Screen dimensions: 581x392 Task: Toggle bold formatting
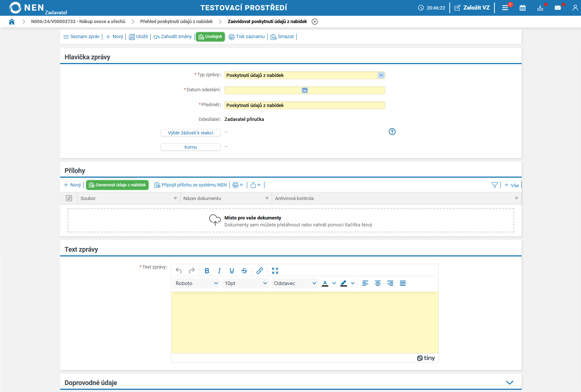207,271
